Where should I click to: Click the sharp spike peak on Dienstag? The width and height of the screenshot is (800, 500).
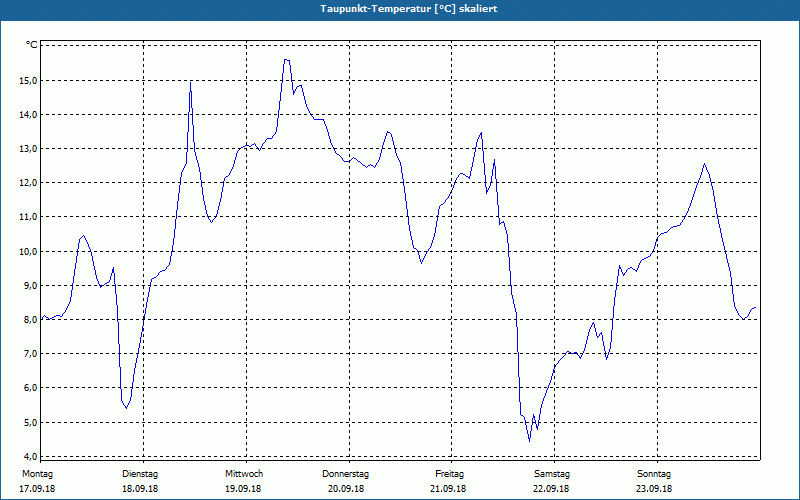pos(190,82)
